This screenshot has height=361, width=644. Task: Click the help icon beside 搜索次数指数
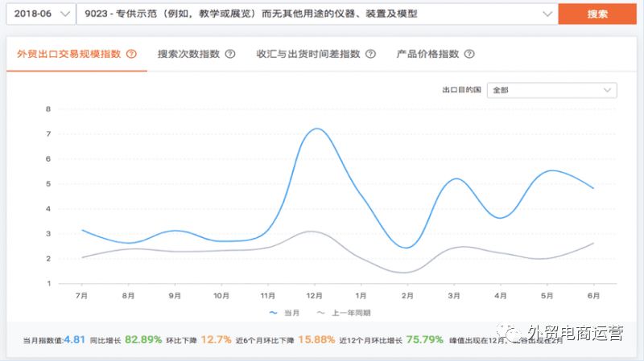point(230,54)
